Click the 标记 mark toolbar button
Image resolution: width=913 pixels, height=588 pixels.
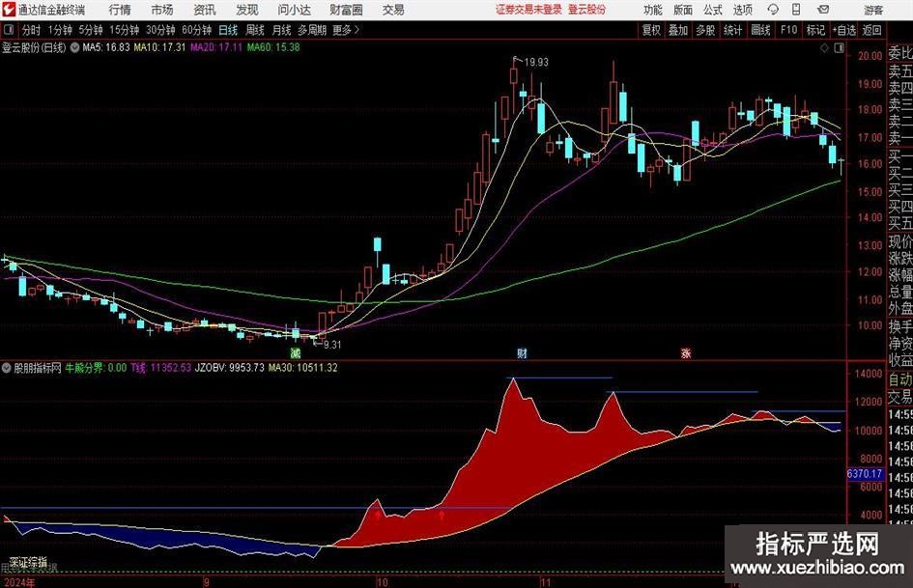815,30
